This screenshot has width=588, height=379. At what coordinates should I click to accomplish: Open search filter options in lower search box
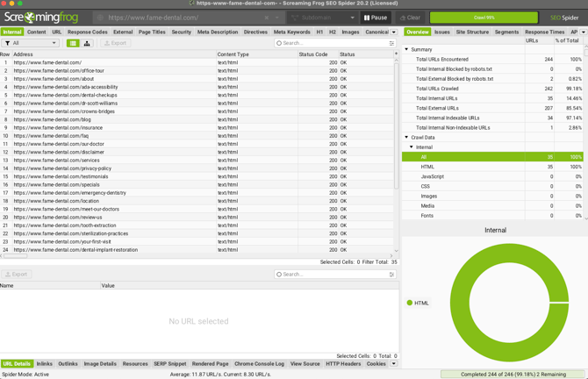click(391, 275)
